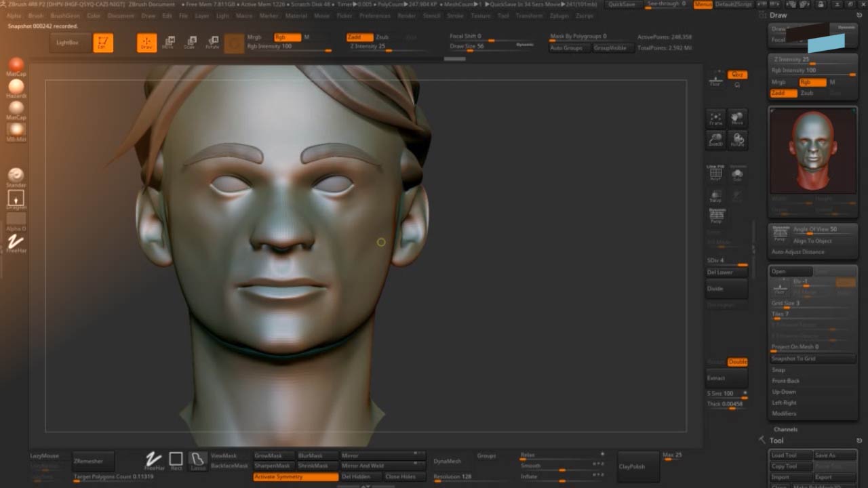The image size is (868, 488).
Task: Select the Scale transform icon
Action: [191, 43]
